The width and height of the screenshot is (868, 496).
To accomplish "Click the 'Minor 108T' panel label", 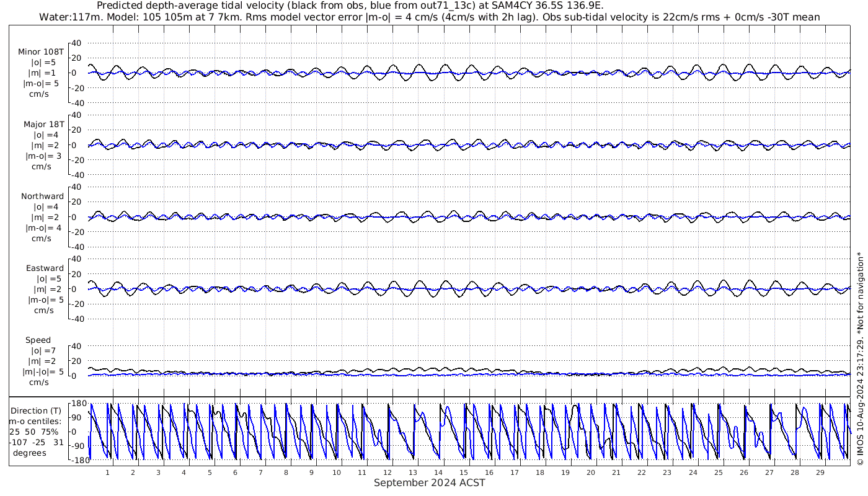I will click(x=41, y=52).
